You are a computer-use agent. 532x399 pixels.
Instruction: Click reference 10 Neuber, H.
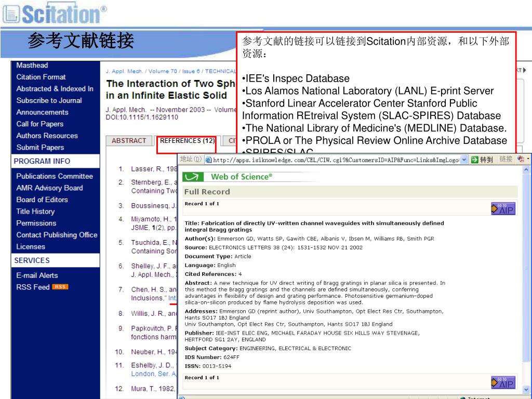154,352
